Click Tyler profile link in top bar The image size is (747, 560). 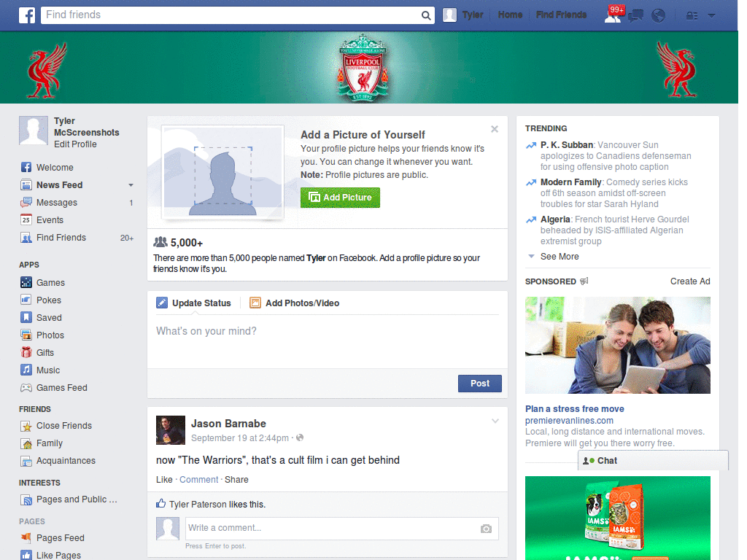pos(473,15)
